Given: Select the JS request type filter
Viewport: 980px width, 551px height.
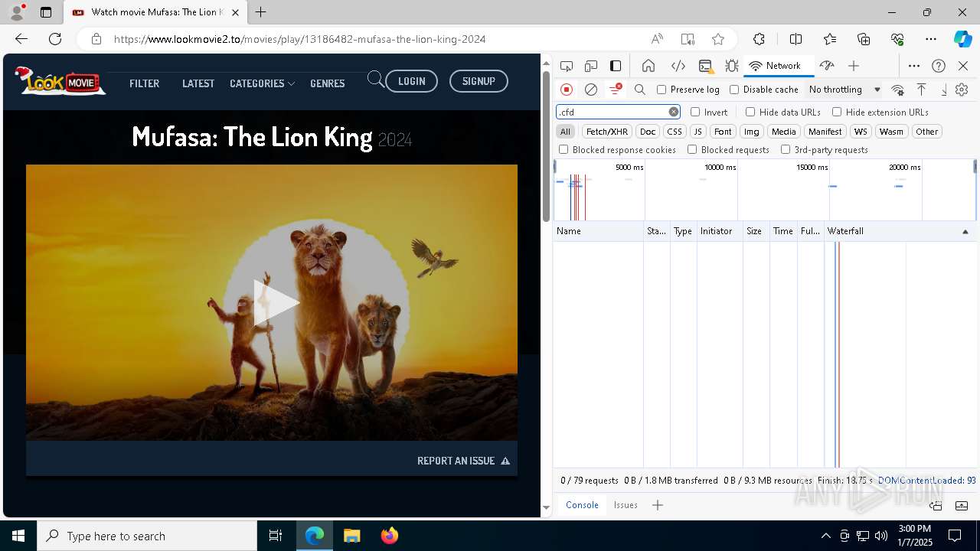Looking at the screenshot, I should [x=697, y=132].
